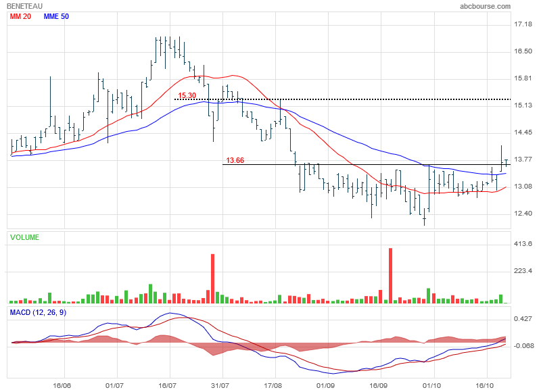Screen dimensions: 541x392
Task: Click the 13.08 price axis value
Action: pos(523,187)
